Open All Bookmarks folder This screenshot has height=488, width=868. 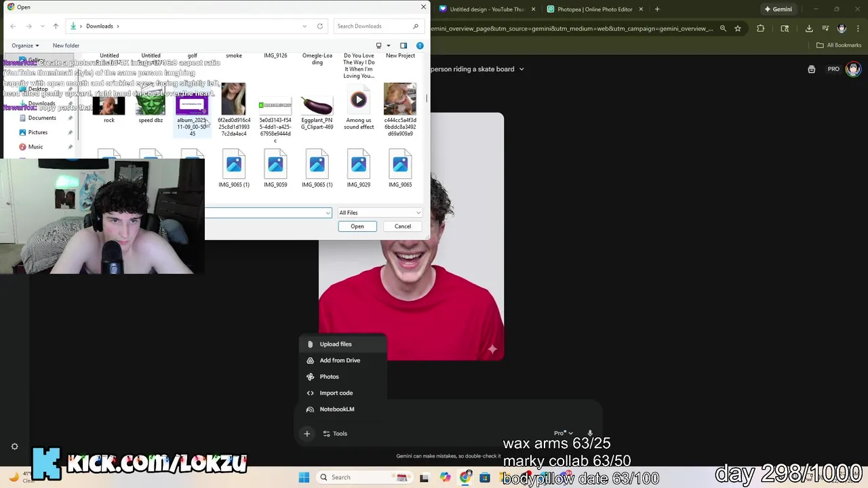click(839, 45)
